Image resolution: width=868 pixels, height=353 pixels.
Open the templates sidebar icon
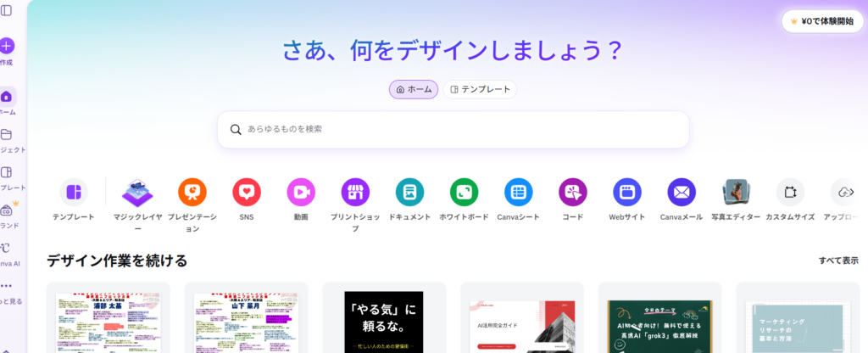coord(6,172)
